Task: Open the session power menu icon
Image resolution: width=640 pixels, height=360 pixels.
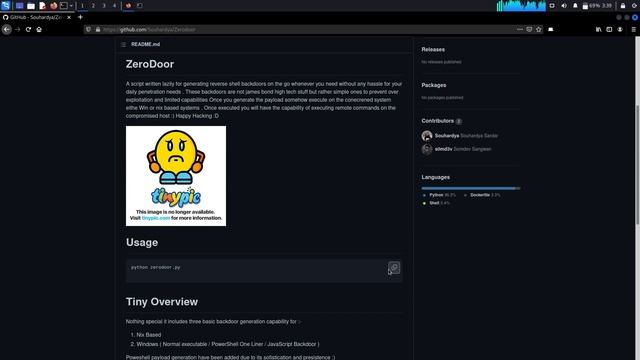Action: pos(635,6)
